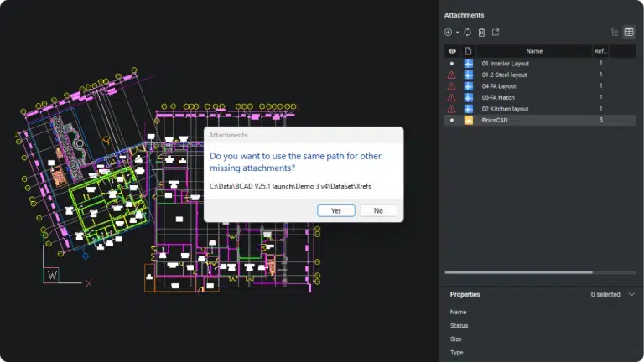
Task: Click No in the Attachments dialog
Action: [378, 211]
